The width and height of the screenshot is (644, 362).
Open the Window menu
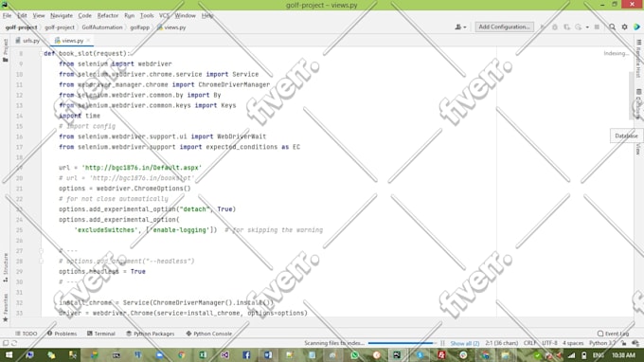tap(186, 15)
